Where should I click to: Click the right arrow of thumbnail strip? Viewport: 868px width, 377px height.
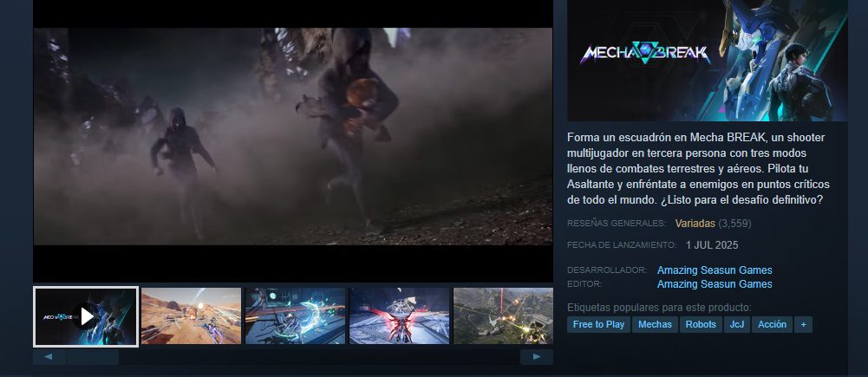tap(537, 357)
